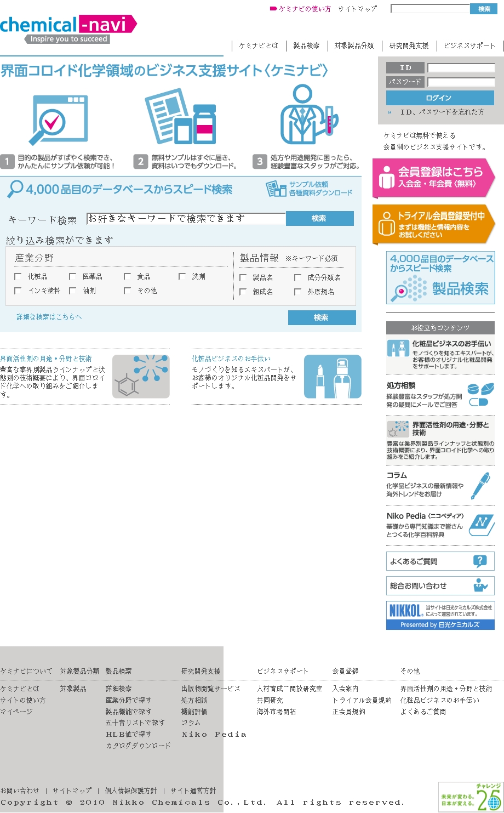Open footer link マイページ
The height and width of the screenshot is (813, 504).
pos(16,712)
